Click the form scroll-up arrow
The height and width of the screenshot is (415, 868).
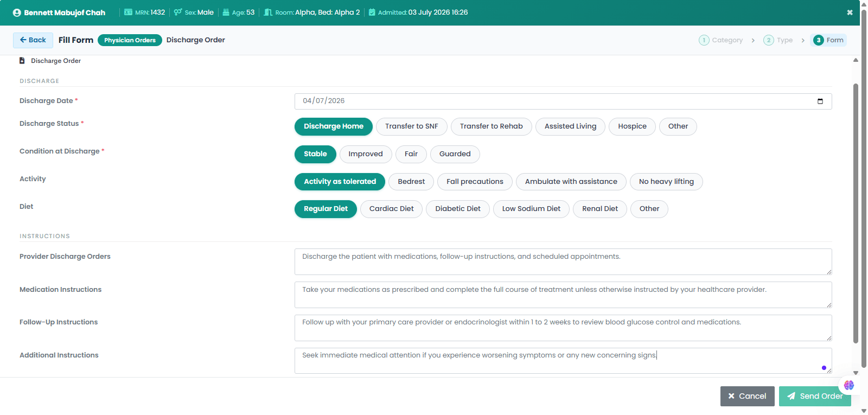856,60
